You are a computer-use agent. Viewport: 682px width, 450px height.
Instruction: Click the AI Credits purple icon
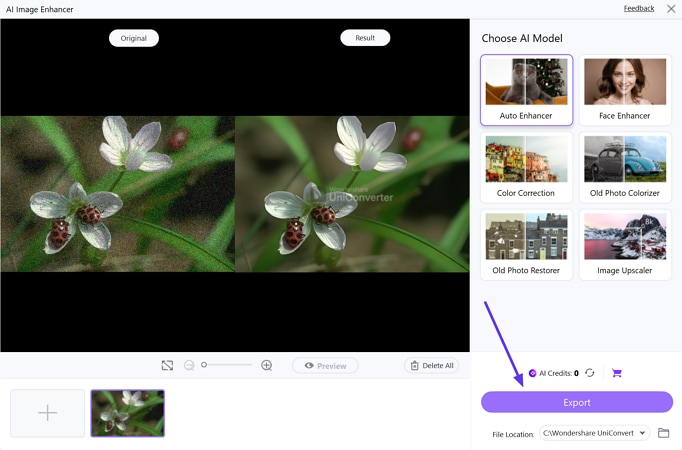532,373
